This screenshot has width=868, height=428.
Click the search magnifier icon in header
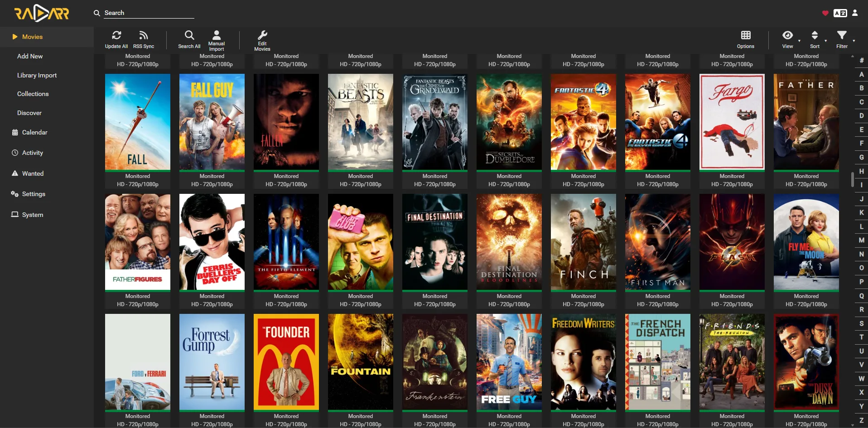(97, 13)
